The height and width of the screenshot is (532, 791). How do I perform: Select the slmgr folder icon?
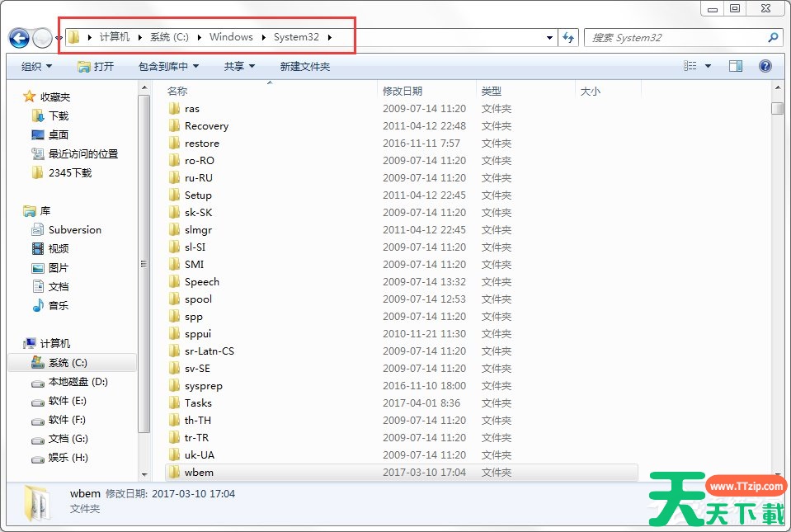[174, 229]
